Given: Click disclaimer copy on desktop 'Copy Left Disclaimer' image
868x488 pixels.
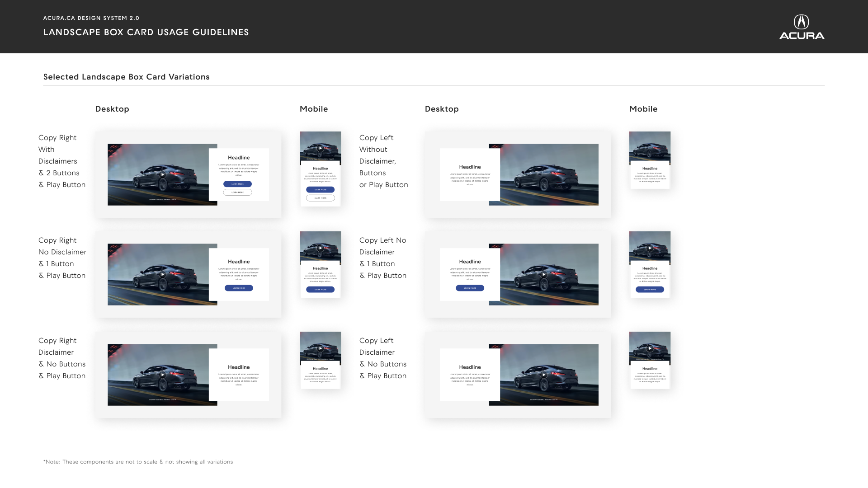Looking at the screenshot, I should pyautogui.click(x=544, y=399).
